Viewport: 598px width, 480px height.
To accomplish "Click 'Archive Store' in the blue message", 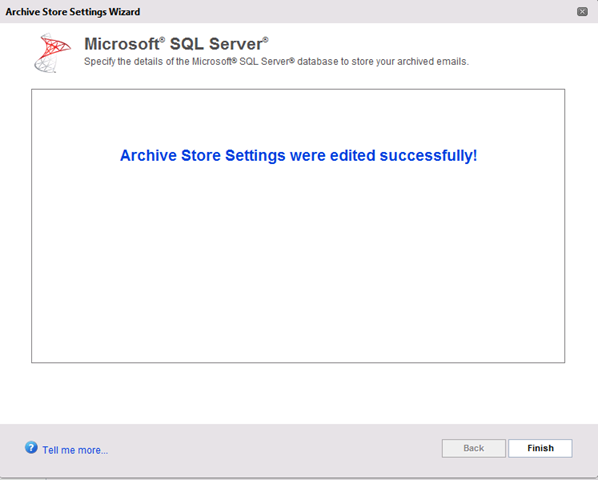I will [x=170, y=156].
